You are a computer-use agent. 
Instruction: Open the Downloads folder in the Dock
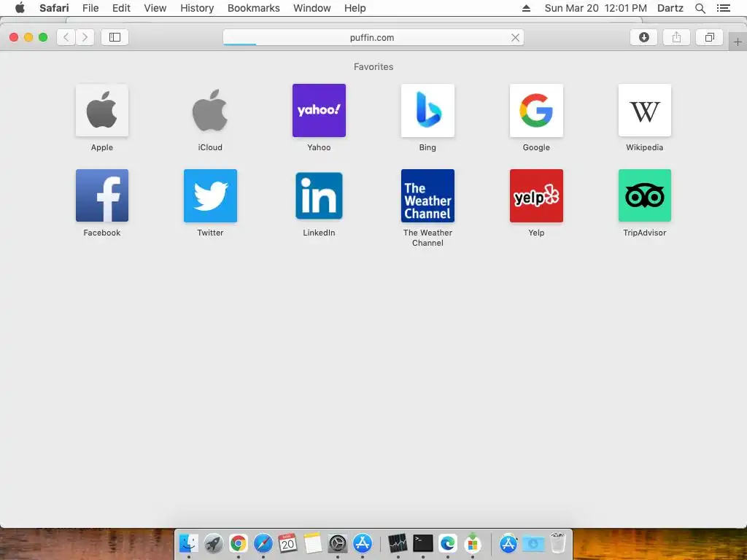pos(533,543)
